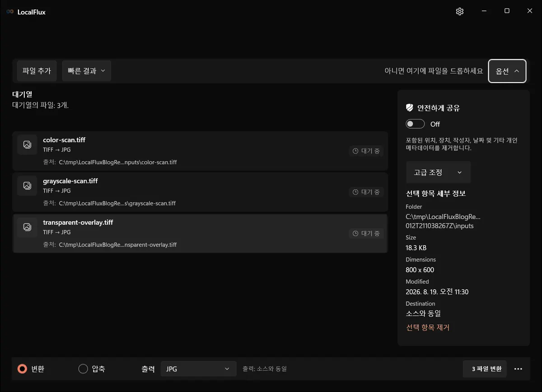Open the JPG output format dropdown
The width and height of the screenshot is (542, 392).
[199, 369]
